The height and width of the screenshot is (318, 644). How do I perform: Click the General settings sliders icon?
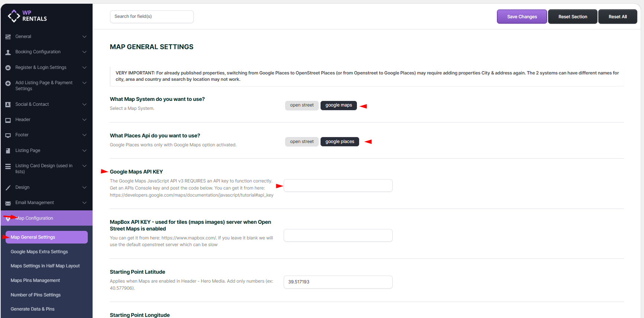click(8, 37)
